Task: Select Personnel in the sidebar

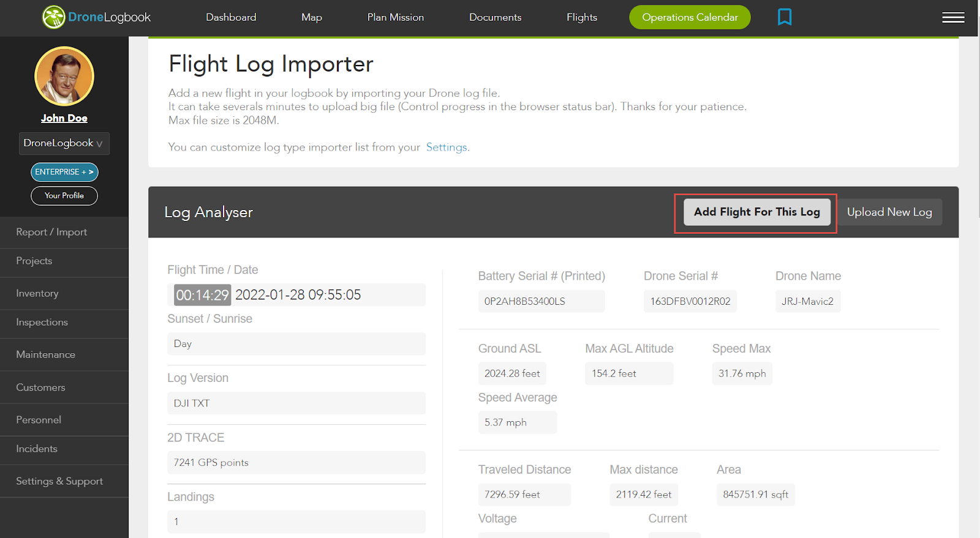Action: point(64,420)
